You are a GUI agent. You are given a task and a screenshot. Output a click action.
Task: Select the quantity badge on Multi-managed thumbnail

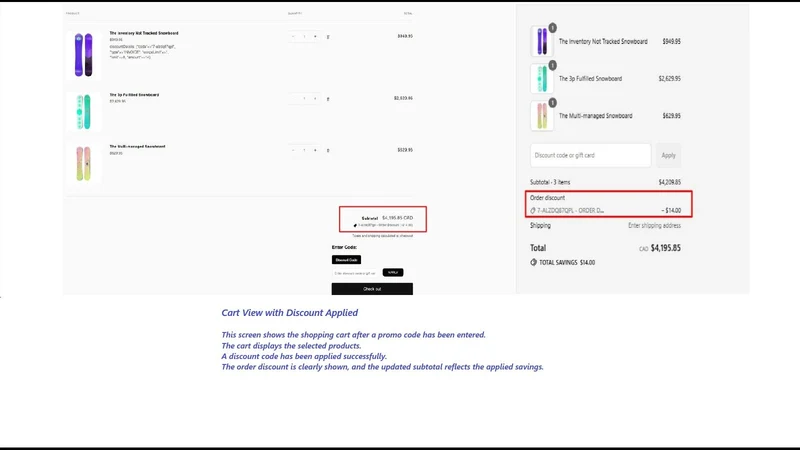pos(553,103)
